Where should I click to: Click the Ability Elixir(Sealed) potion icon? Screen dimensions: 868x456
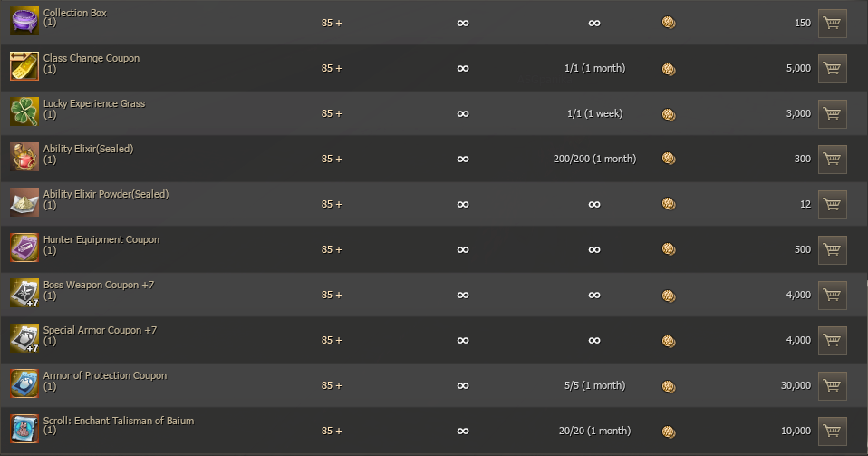(24, 158)
